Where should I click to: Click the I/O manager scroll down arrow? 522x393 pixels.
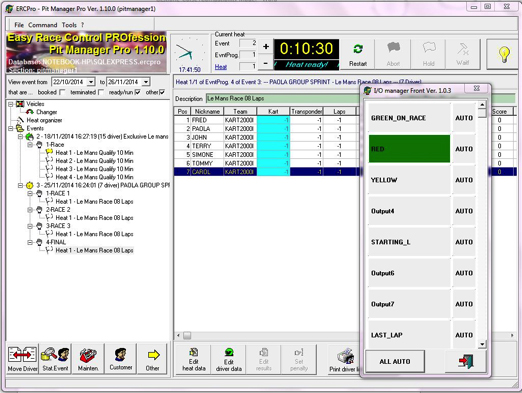482,344
